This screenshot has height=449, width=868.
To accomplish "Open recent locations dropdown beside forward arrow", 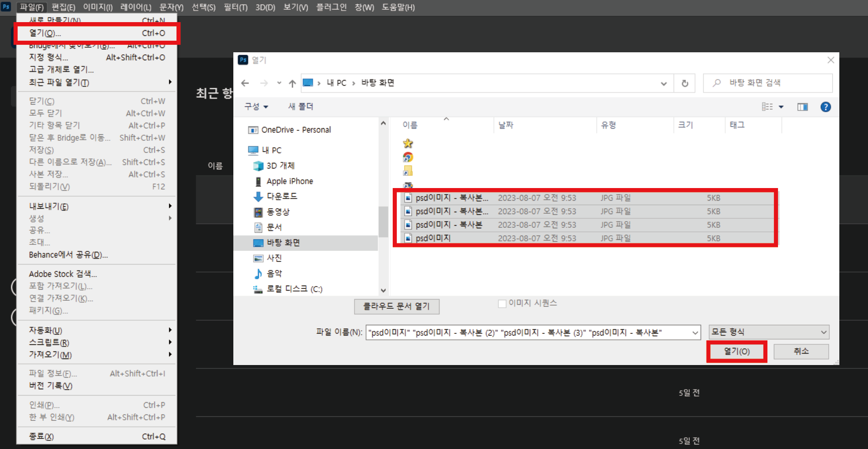I will pyautogui.click(x=279, y=83).
